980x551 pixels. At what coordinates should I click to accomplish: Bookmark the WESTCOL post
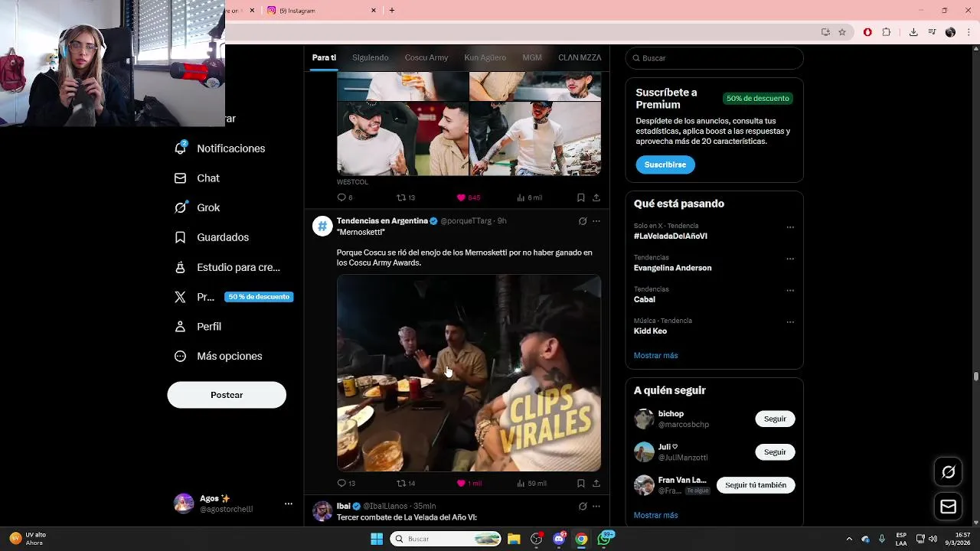pos(580,197)
